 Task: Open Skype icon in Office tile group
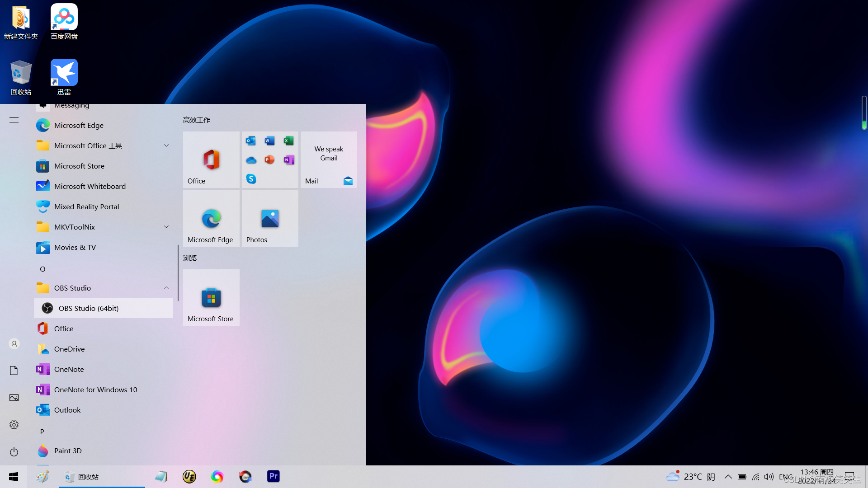click(x=251, y=179)
